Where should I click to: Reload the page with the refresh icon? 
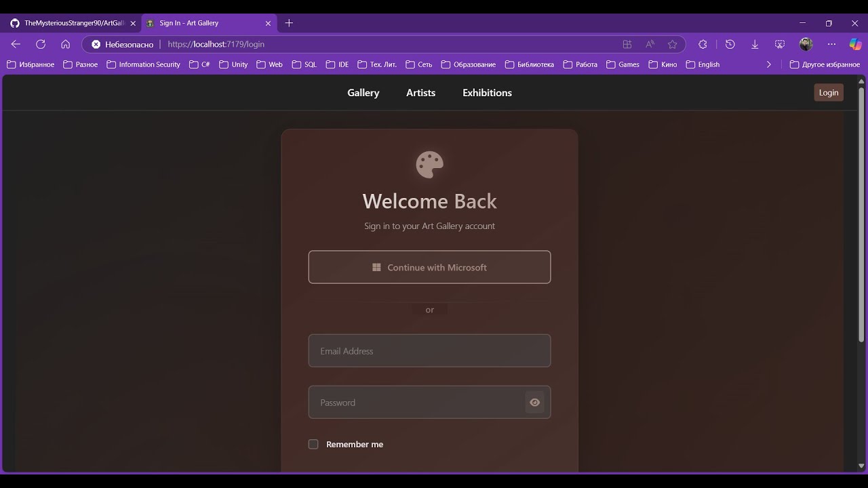pos(41,44)
